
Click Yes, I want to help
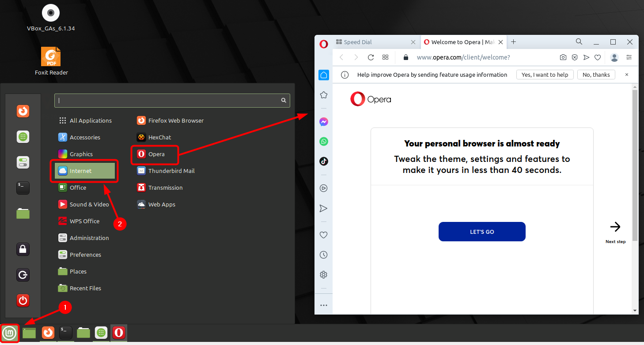pyautogui.click(x=545, y=75)
